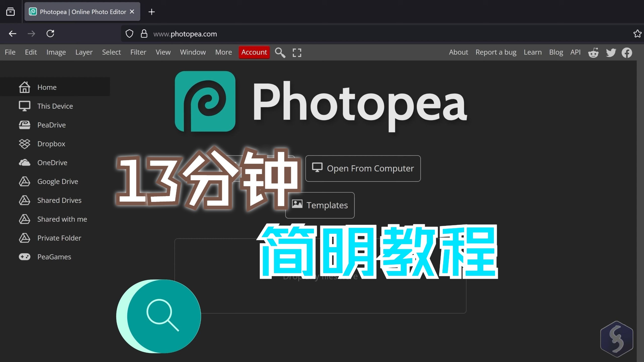Open the About link

[458, 52]
